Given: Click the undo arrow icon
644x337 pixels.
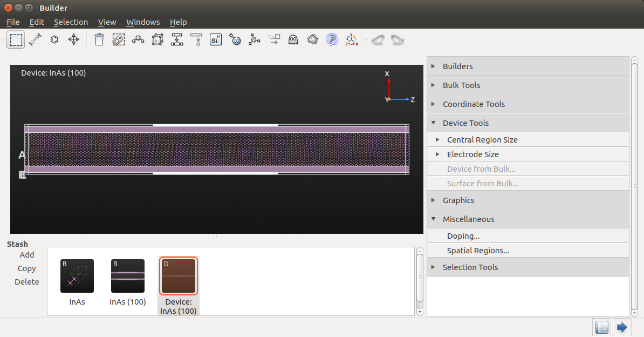Looking at the screenshot, I should [378, 39].
